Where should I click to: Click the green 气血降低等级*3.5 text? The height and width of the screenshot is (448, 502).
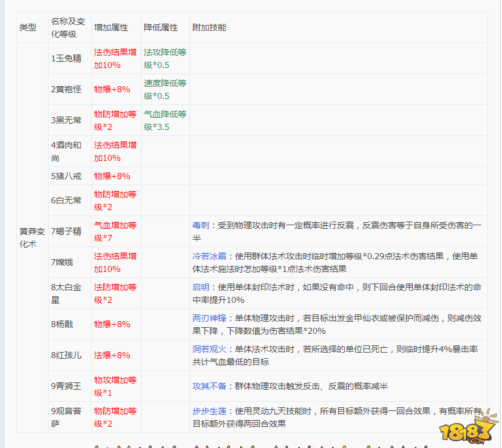[165, 120]
